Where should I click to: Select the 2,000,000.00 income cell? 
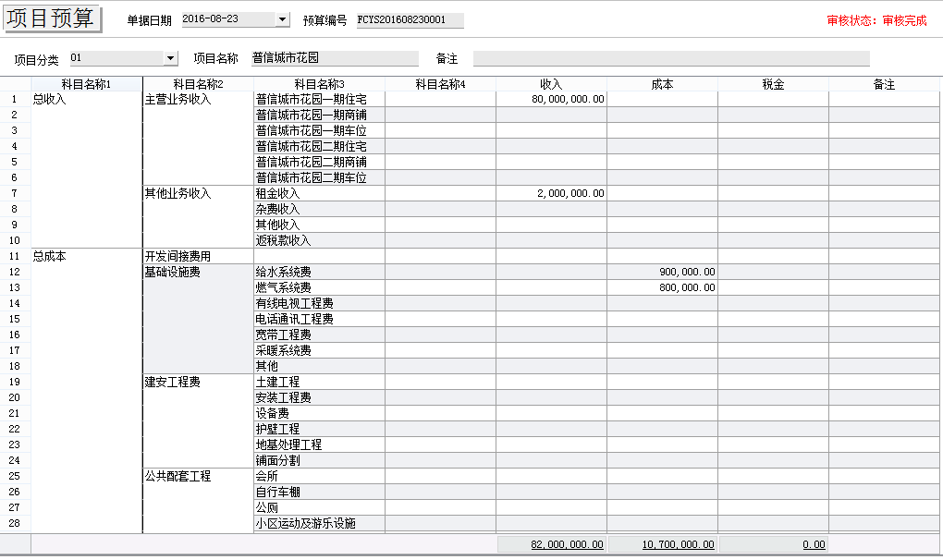coord(551,193)
